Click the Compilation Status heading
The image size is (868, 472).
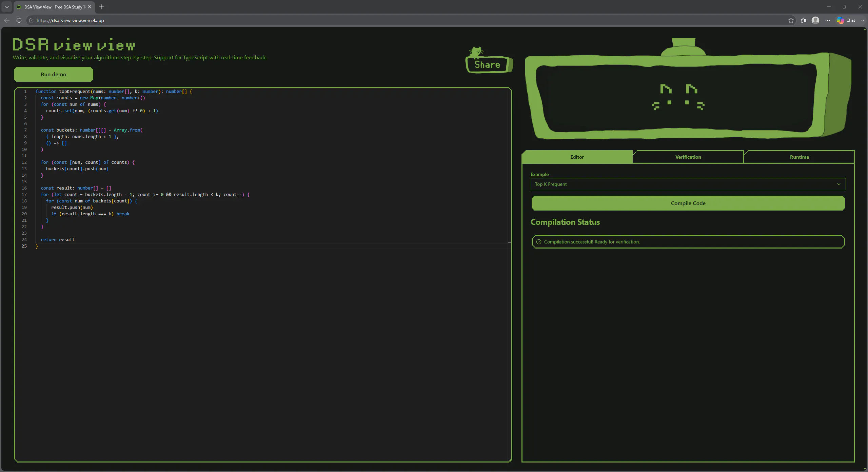(565, 222)
